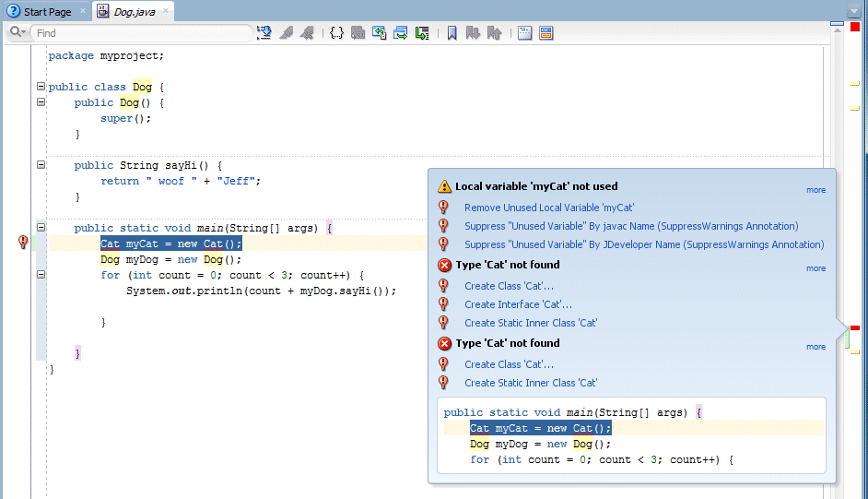This screenshot has width=868, height=499.
Task: Click the green arrow icon left of the bookmark
Action: [422, 33]
